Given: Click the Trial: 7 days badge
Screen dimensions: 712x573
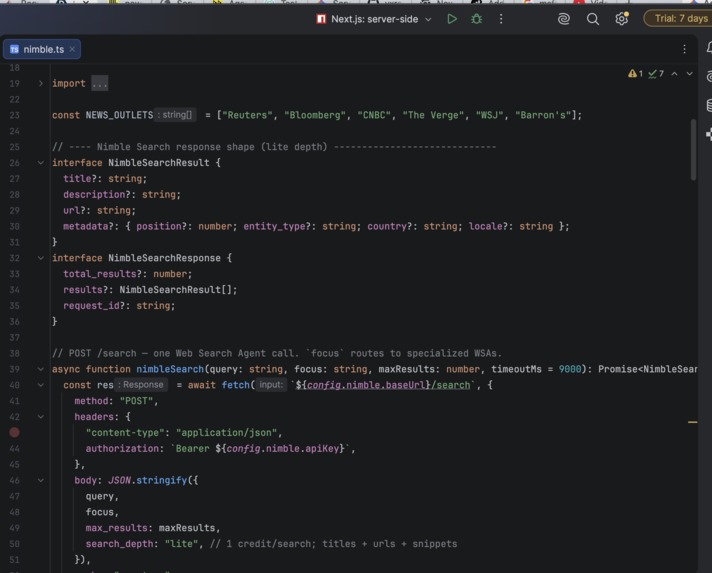Looking at the screenshot, I should [x=678, y=19].
